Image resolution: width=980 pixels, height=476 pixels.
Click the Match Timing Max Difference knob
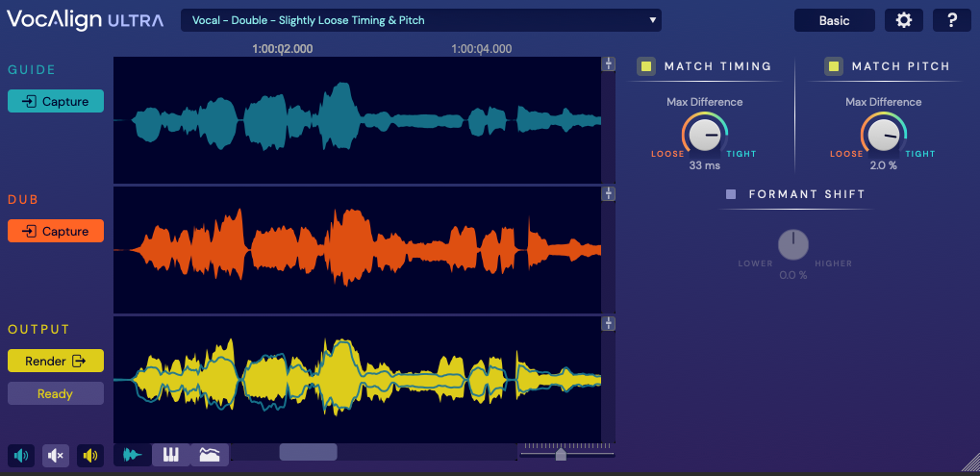click(x=705, y=135)
